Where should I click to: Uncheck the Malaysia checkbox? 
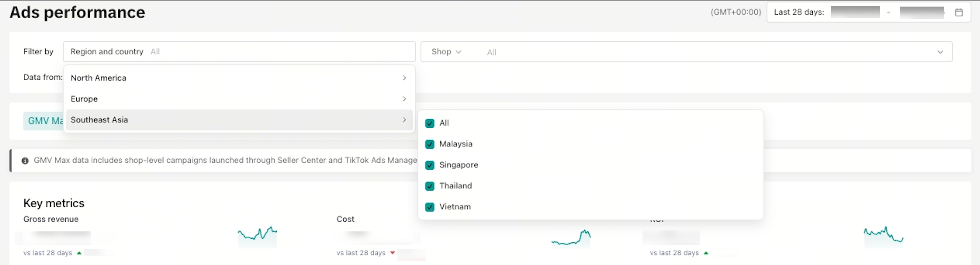[429, 144]
